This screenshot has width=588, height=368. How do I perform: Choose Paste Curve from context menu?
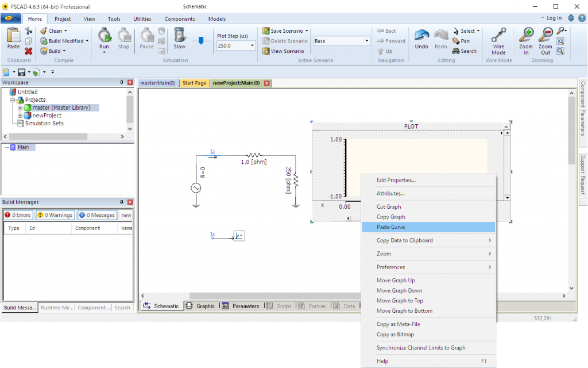tap(390, 227)
